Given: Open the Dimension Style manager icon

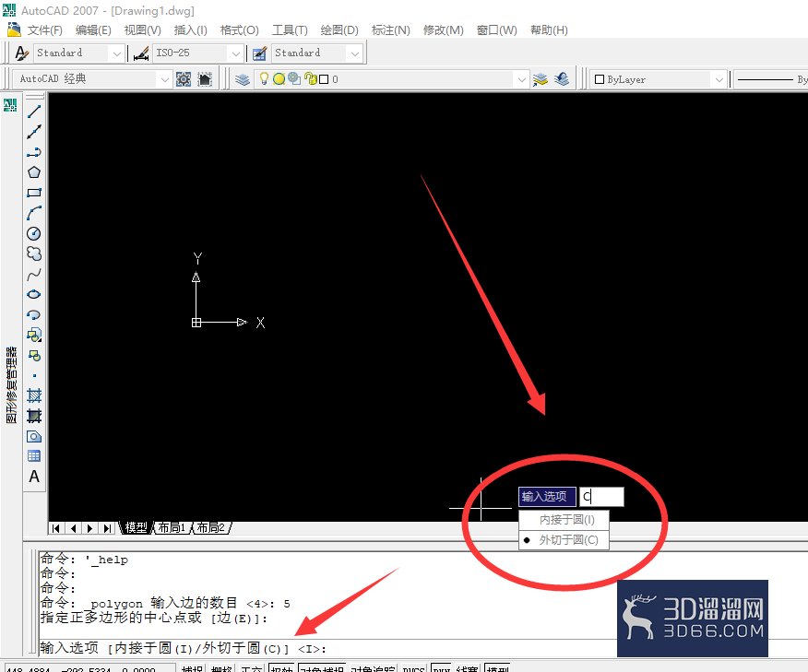Looking at the screenshot, I should pos(141,53).
